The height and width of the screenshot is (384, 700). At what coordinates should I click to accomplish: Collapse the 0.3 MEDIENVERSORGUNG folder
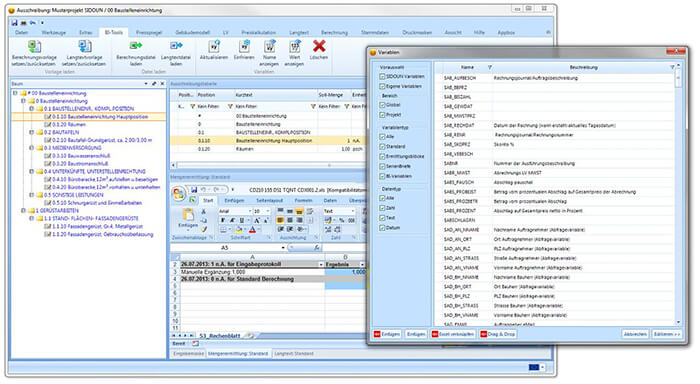click(x=31, y=148)
